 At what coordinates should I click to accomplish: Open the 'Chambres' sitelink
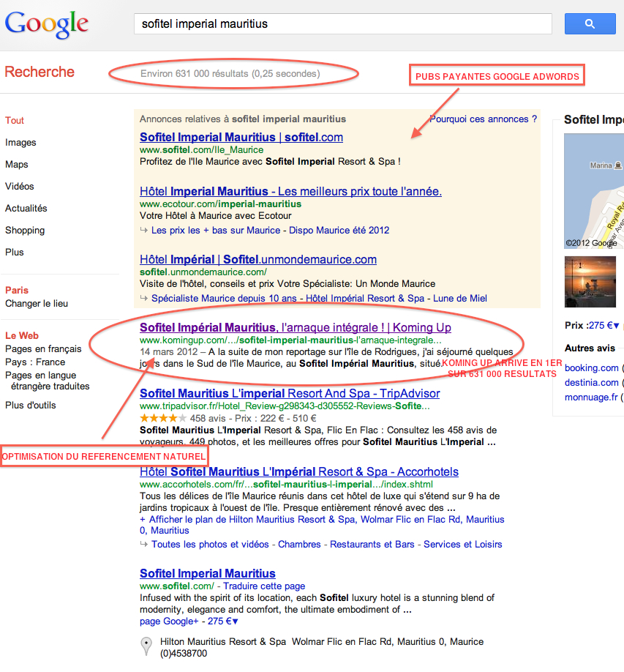[299, 545]
